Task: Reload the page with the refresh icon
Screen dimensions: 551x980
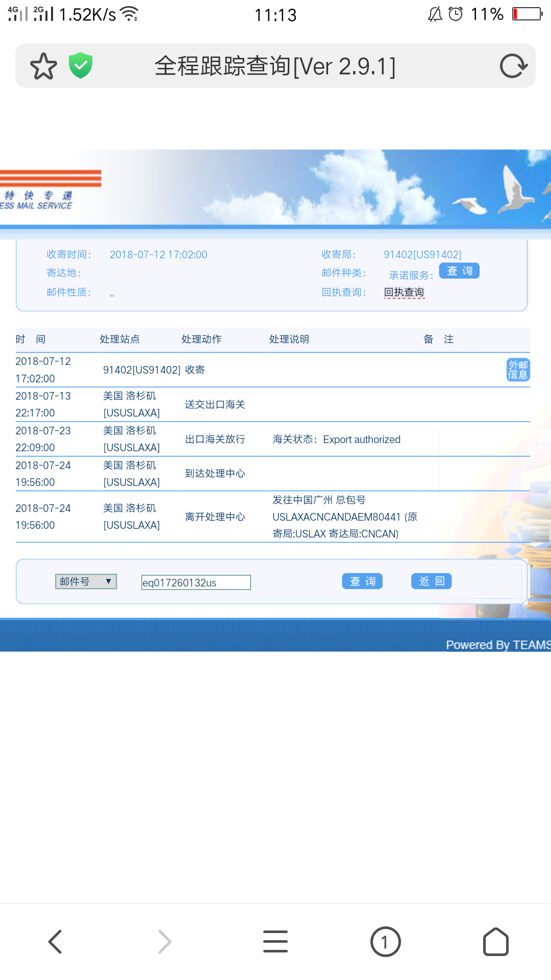Action: coord(513,66)
